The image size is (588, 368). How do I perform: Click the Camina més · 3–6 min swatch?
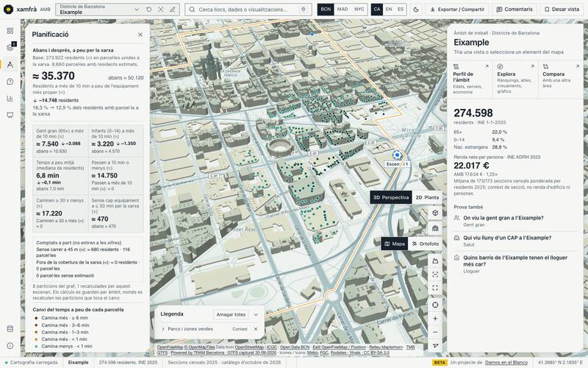(36, 325)
